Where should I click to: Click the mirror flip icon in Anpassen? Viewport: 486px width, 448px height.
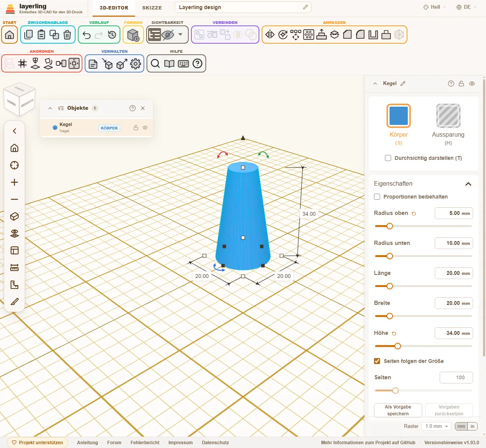click(x=270, y=35)
